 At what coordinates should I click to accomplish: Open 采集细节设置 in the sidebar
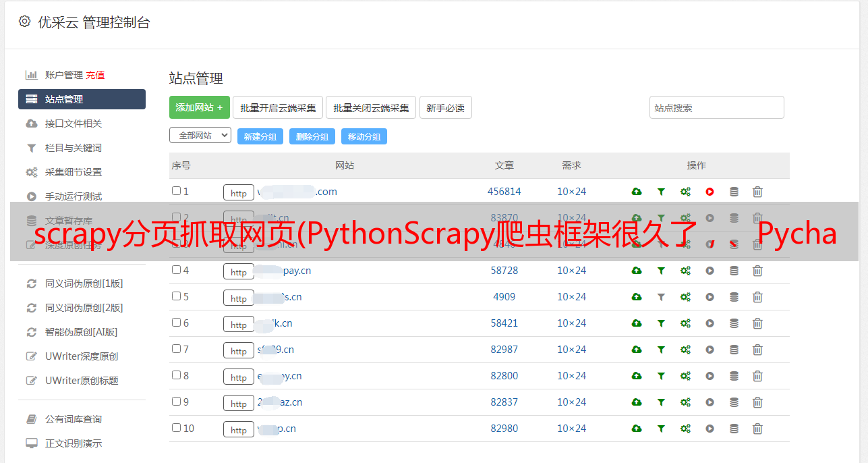pos(74,172)
